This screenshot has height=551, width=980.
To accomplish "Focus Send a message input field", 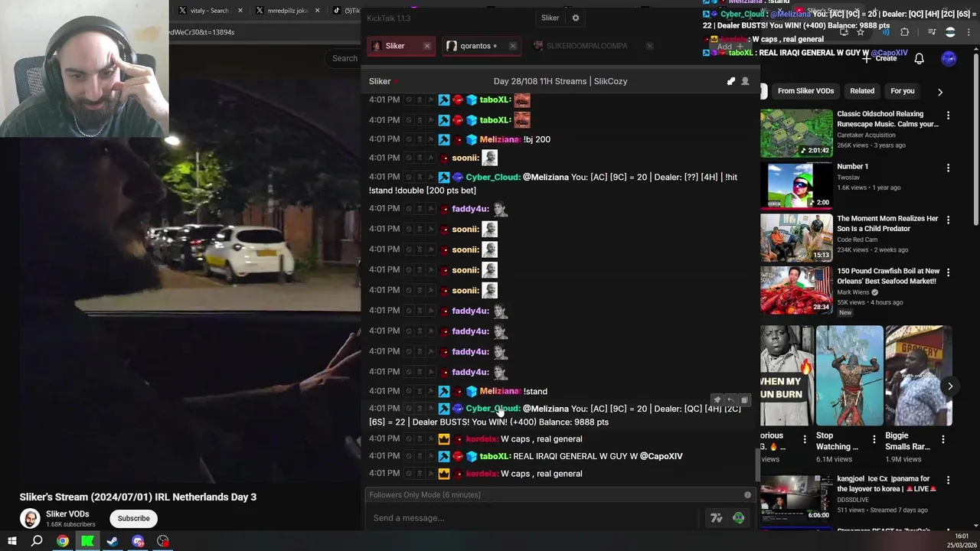I will pos(532,518).
